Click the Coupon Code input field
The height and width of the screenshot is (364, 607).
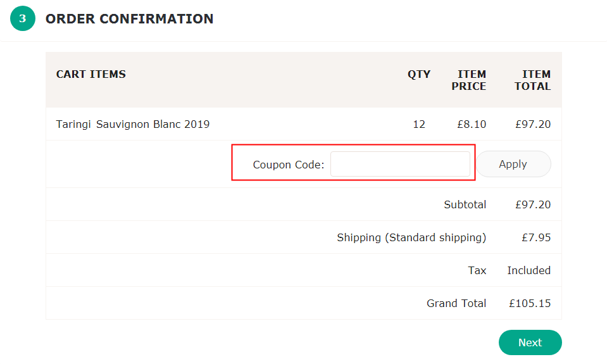400,164
